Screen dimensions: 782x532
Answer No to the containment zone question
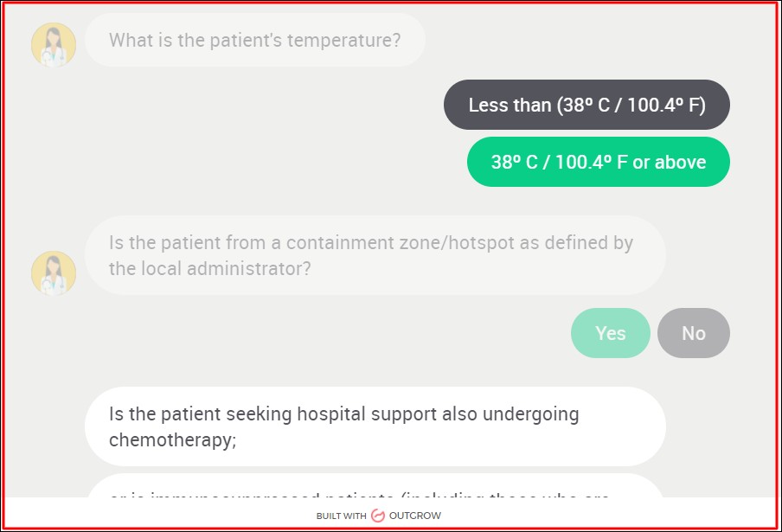(694, 333)
